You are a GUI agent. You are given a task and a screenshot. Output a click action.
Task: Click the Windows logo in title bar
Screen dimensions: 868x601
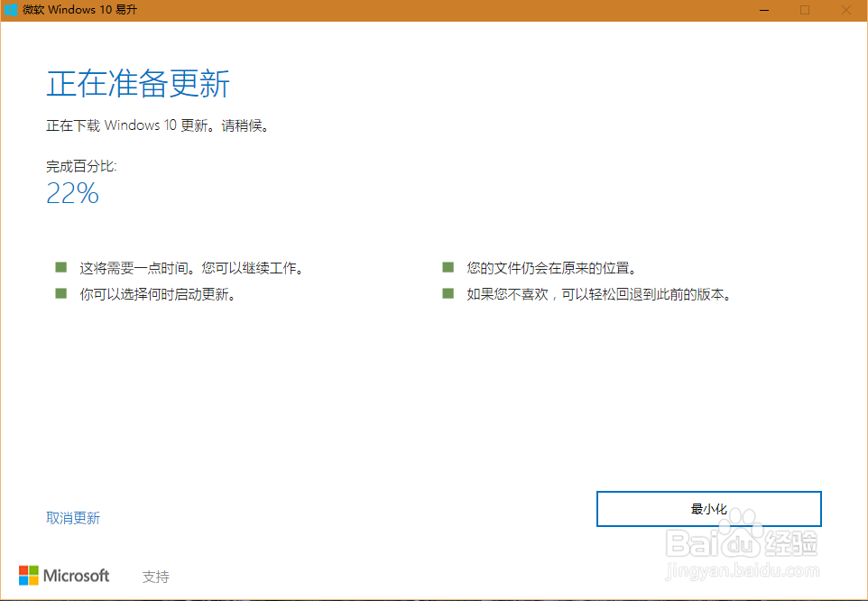(11, 10)
